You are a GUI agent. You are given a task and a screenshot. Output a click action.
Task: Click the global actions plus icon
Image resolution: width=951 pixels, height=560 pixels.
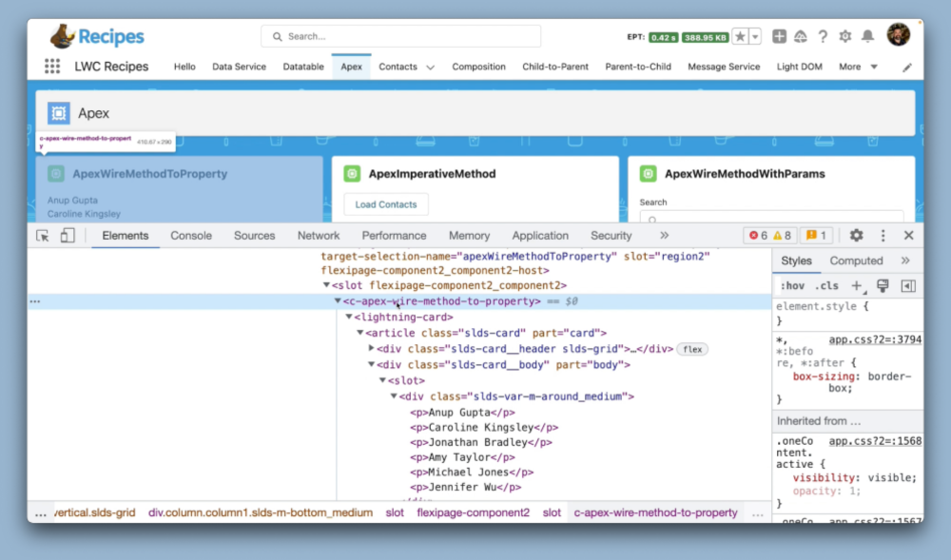pyautogui.click(x=779, y=36)
